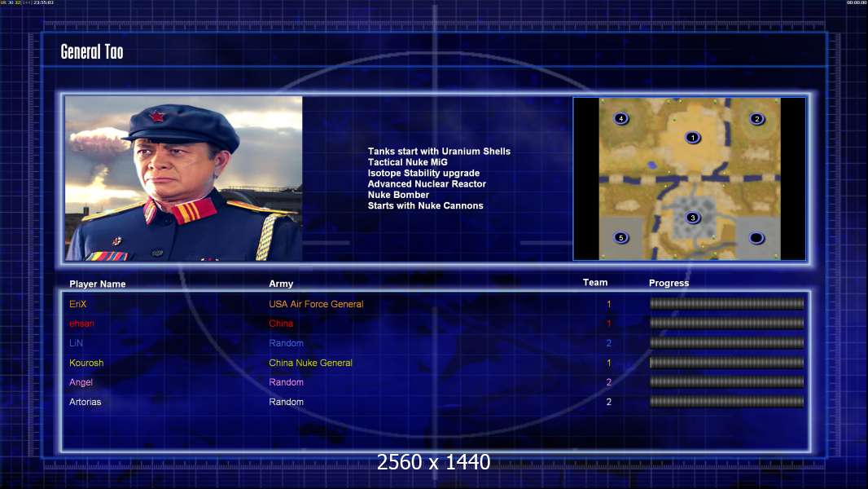
Task: Click General Tao's portrait image
Action: click(184, 178)
